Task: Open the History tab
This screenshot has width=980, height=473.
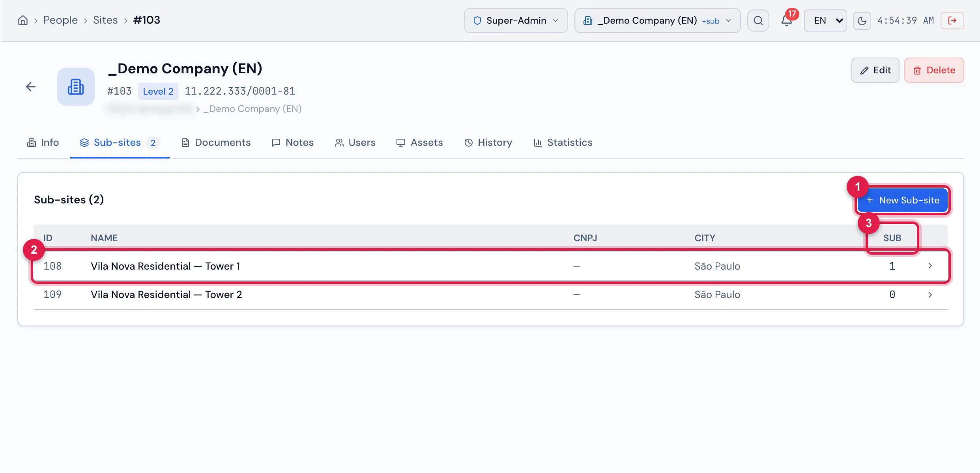Action: coord(488,143)
